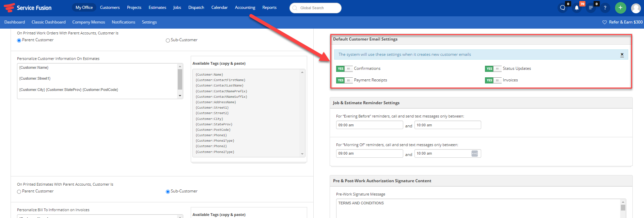The width and height of the screenshot is (644, 218).
Task: Open the Reports menu
Action: (x=269, y=7)
